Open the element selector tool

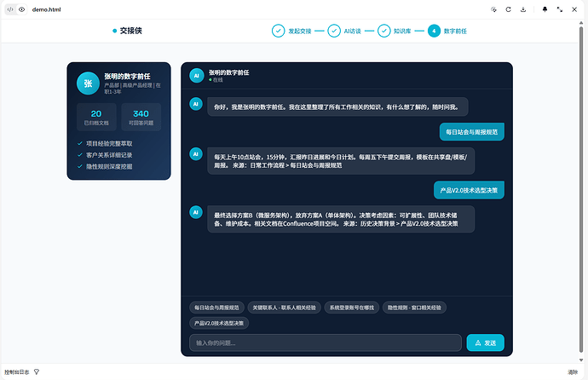coord(493,9)
